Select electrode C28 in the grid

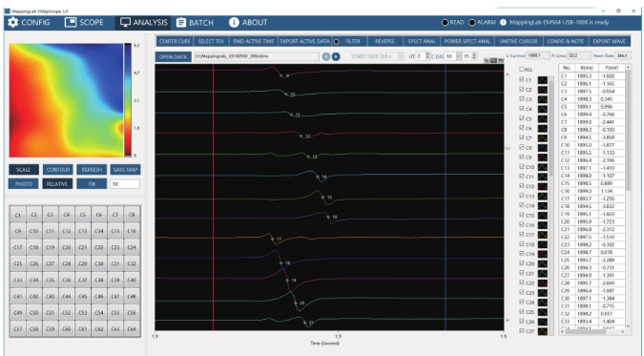click(66, 263)
